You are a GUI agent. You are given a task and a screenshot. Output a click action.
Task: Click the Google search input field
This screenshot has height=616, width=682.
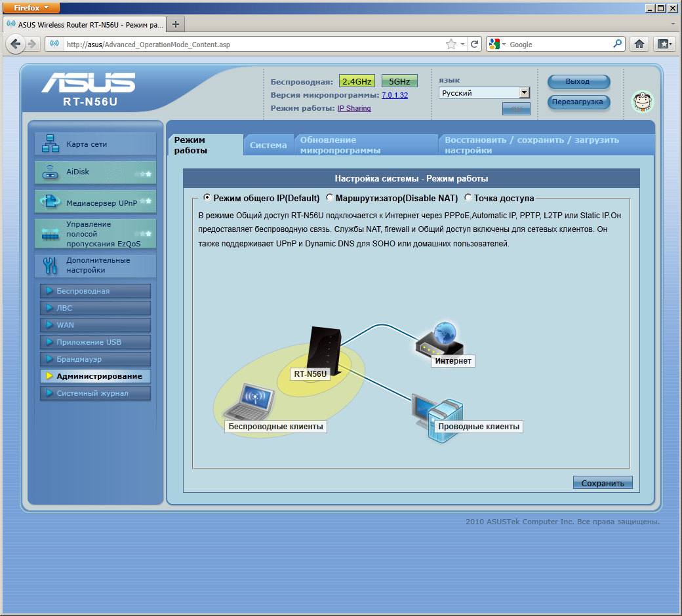coord(560,45)
